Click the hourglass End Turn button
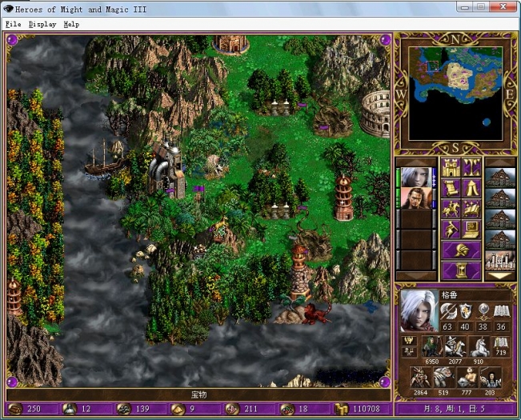 click(461, 270)
